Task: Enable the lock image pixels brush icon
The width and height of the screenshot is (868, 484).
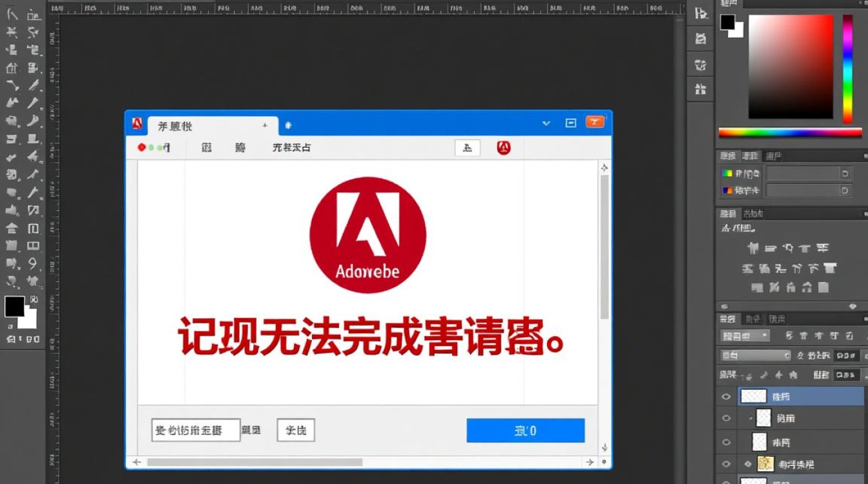Action: click(x=765, y=375)
